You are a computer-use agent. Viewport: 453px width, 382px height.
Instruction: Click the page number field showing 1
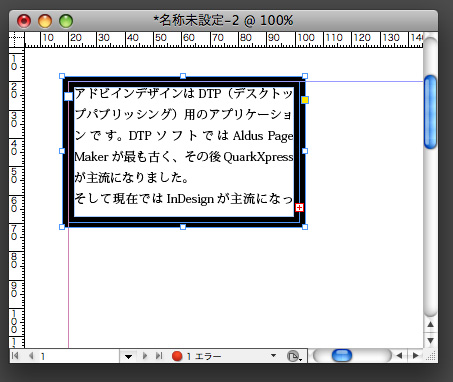click(78, 356)
